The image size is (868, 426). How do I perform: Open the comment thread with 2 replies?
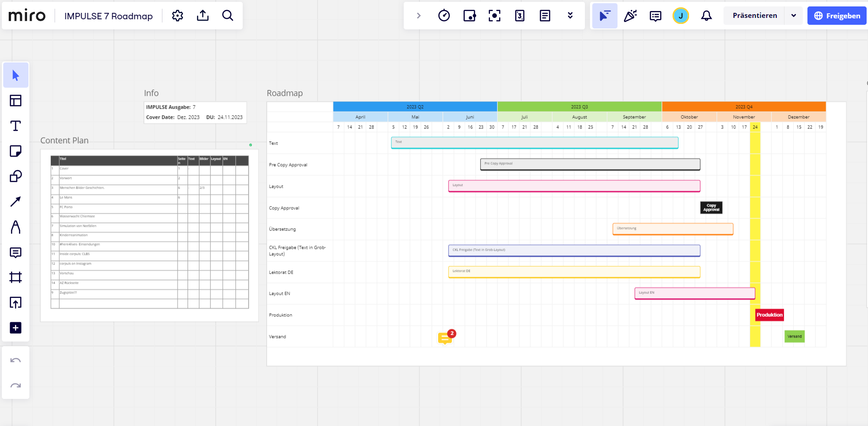(x=445, y=338)
